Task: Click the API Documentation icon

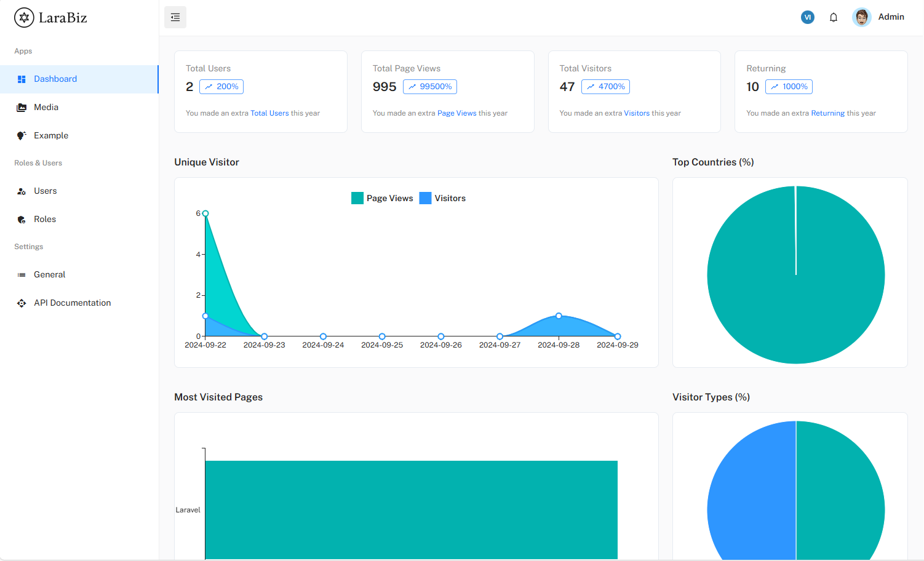Action: click(22, 303)
